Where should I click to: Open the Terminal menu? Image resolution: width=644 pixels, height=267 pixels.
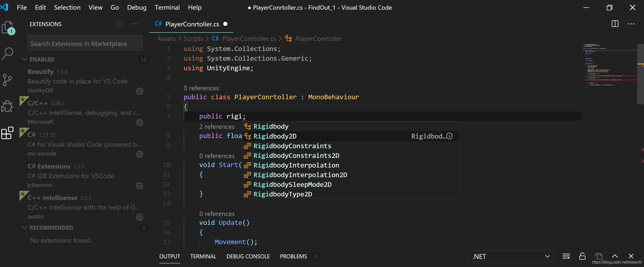click(x=167, y=7)
